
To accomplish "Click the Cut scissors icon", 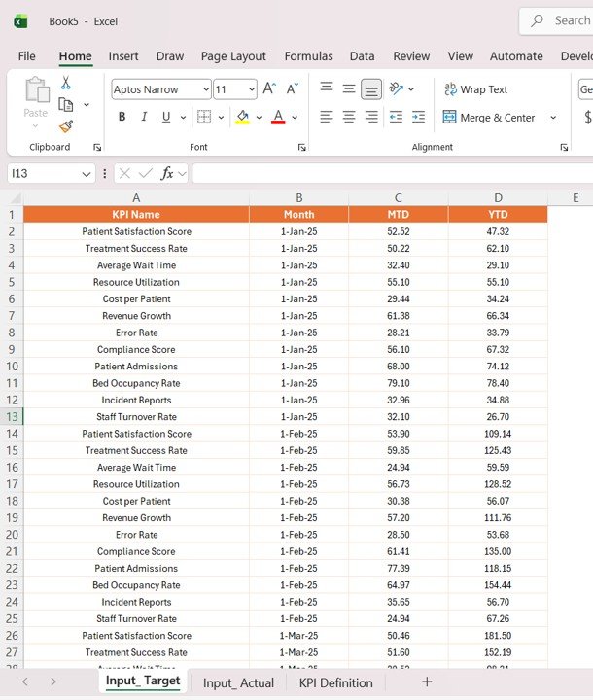I will coord(66,84).
